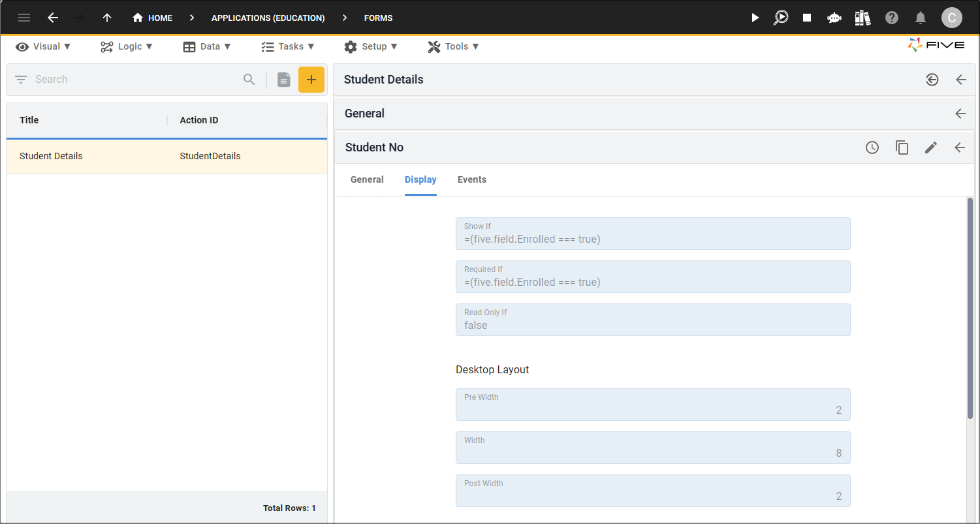Image resolution: width=980 pixels, height=524 pixels.
Task: Click the Width field
Action: click(653, 448)
